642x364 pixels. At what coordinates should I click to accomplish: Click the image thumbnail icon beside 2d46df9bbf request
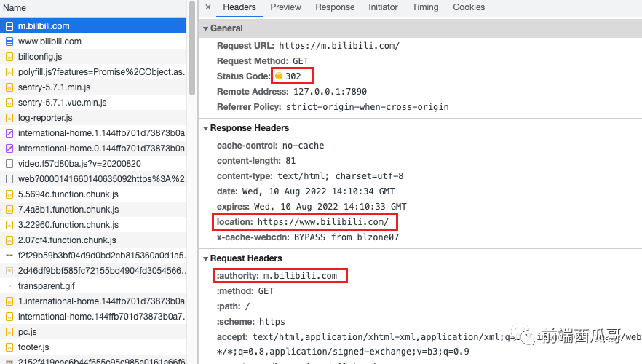[9, 271]
